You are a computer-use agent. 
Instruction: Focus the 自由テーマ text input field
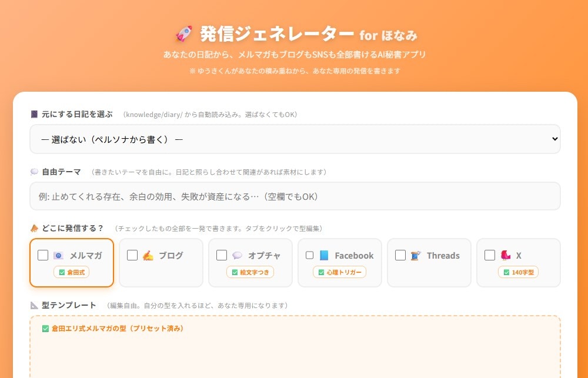point(295,196)
